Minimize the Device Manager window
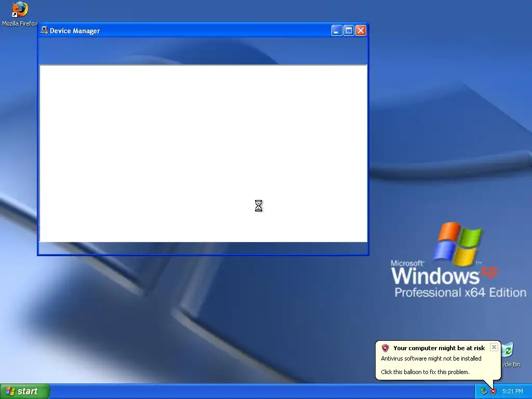This screenshot has width=532, height=399. tap(337, 31)
